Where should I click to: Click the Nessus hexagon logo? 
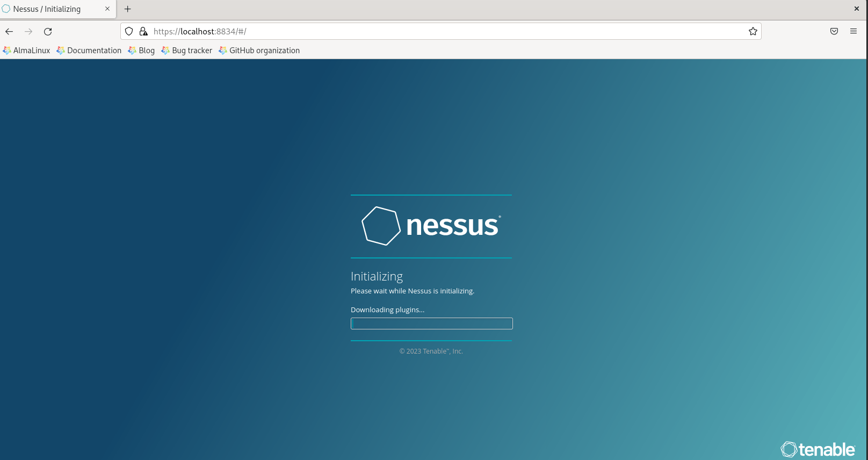click(x=381, y=226)
